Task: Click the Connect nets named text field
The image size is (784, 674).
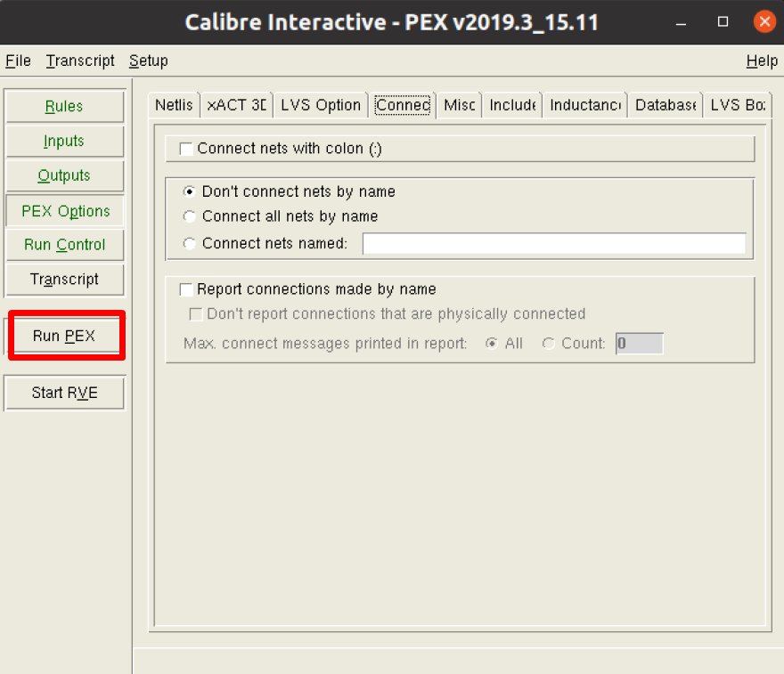Action: (554, 244)
